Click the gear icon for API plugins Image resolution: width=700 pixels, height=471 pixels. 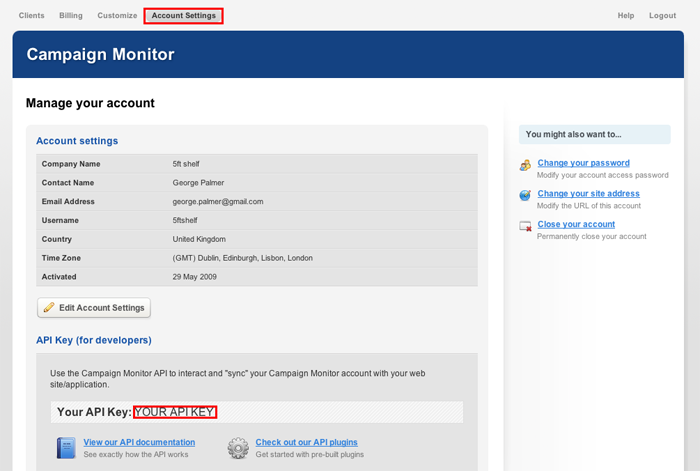pos(238,448)
